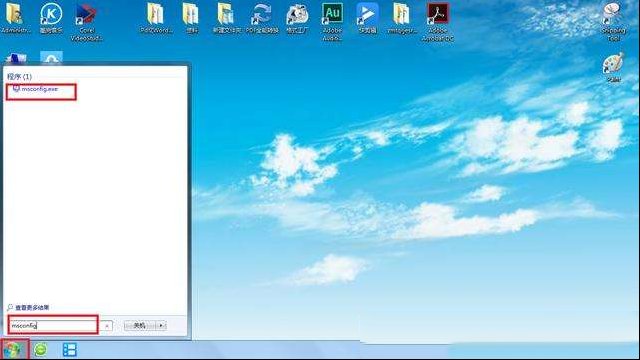The width and height of the screenshot is (640, 360).
Task: Clear the search box with the x
Action: [x=107, y=326]
